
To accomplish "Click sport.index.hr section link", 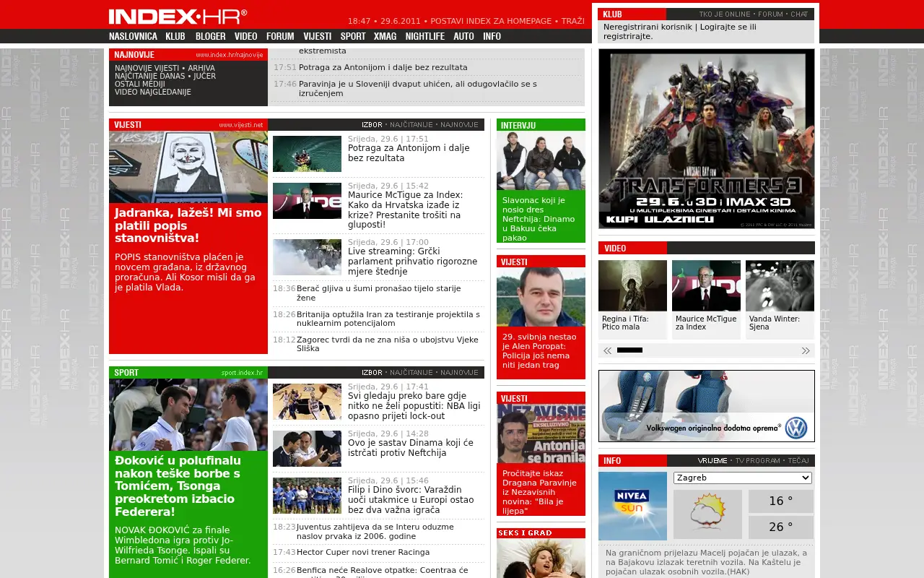I will tap(242, 373).
